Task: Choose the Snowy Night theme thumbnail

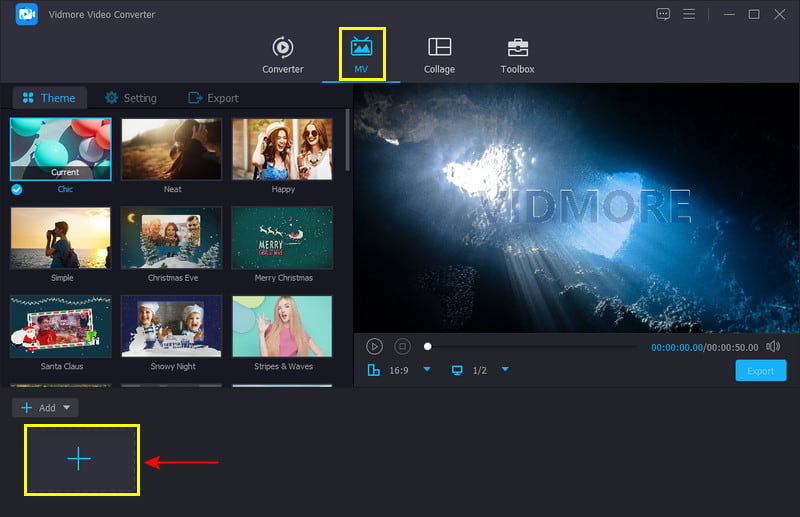Action: [171, 326]
